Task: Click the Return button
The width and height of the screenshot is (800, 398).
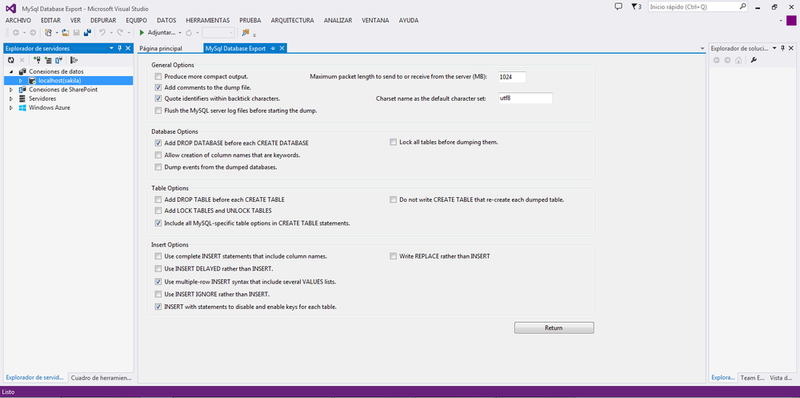Action: 554,328
